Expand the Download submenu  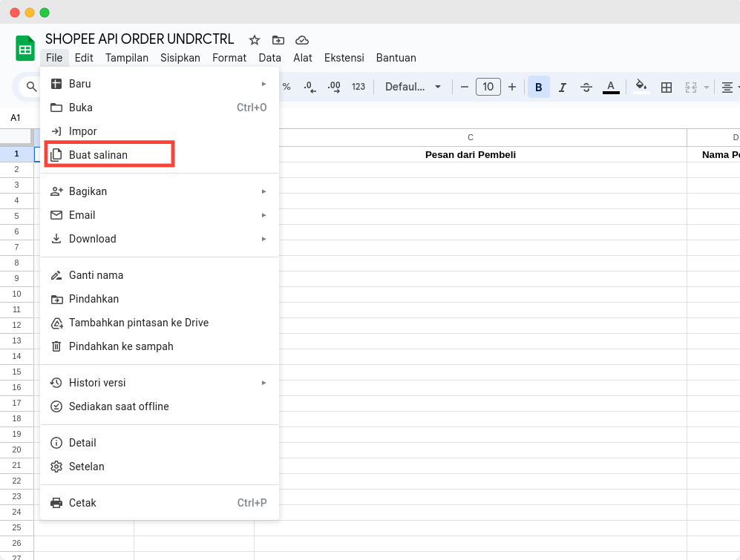click(x=160, y=239)
